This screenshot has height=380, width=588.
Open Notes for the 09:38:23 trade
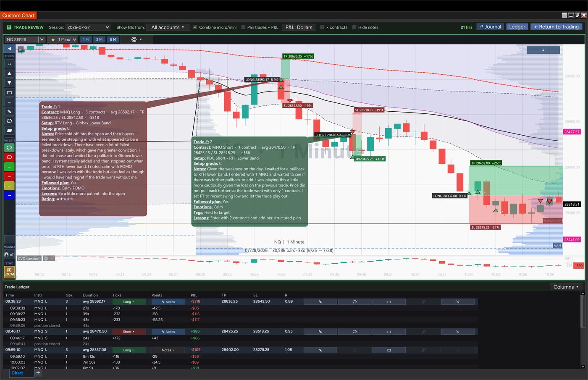coord(168,302)
